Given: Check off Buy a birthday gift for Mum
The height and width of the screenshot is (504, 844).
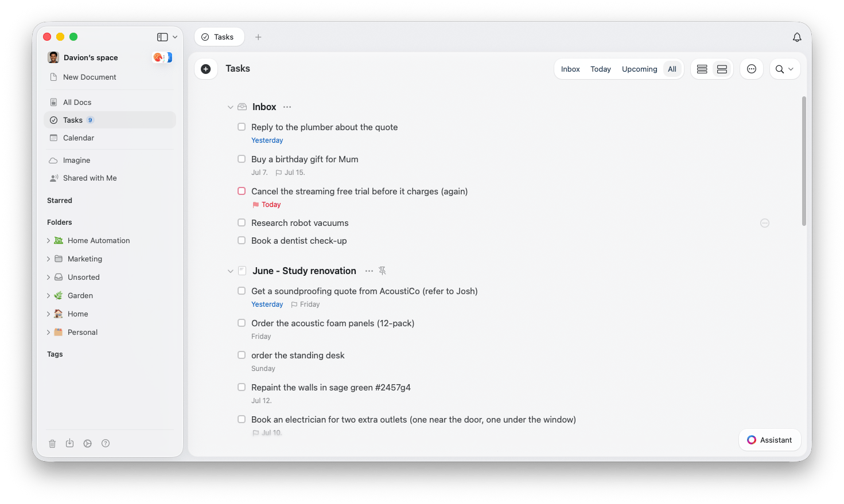Looking at the screenshot, I should (x=242, y=159).
